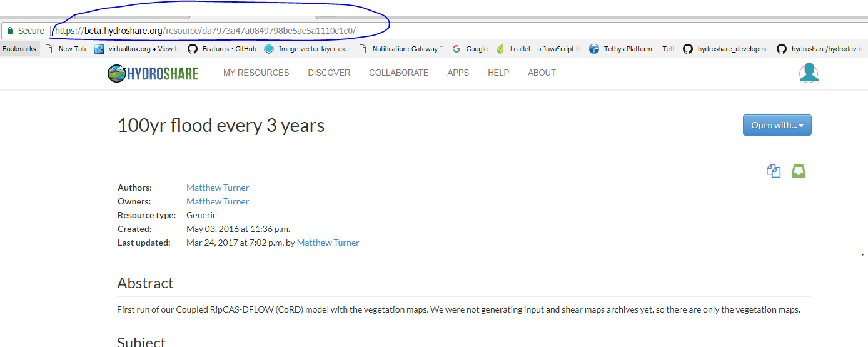Open the hydroshare/hydrodev bookmark

819,49
